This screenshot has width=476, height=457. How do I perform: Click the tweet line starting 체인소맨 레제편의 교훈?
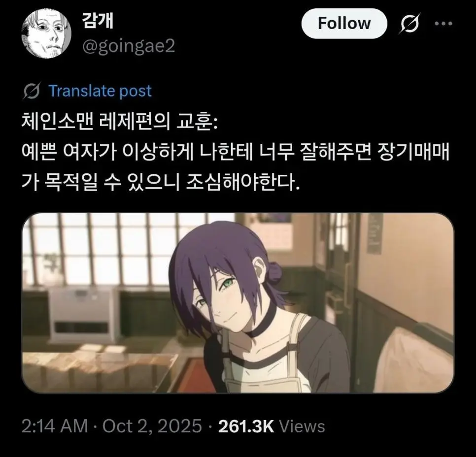point(119,122)
